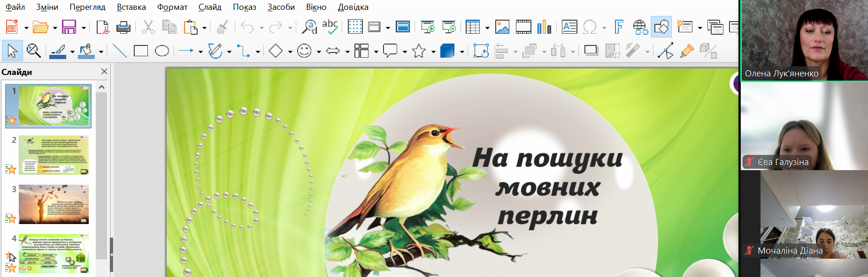The height and width of the screenshot is (277, 868).
Task: Expand the basic shapes diamond dropdown
Action: point(290,51)
